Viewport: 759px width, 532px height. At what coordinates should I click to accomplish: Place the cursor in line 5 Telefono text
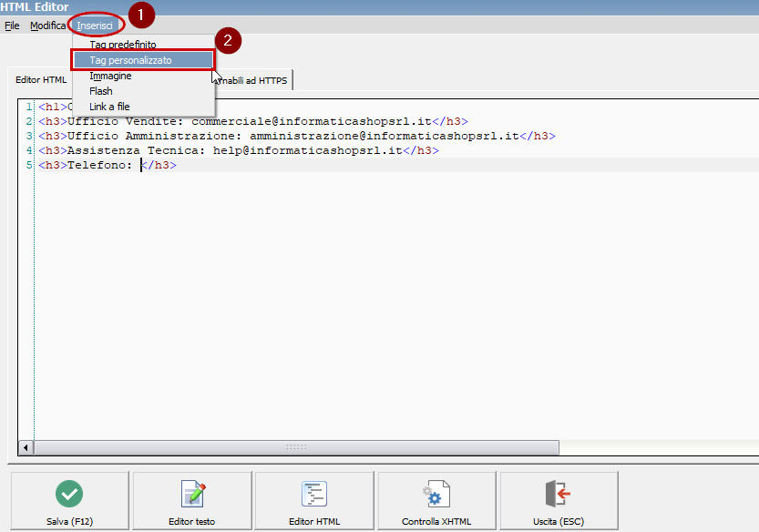99,165
